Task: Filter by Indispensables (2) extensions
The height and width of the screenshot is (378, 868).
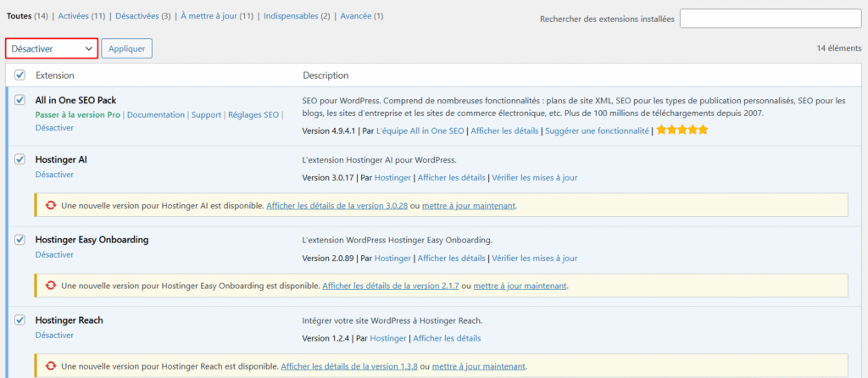Action: coord(297,16)
